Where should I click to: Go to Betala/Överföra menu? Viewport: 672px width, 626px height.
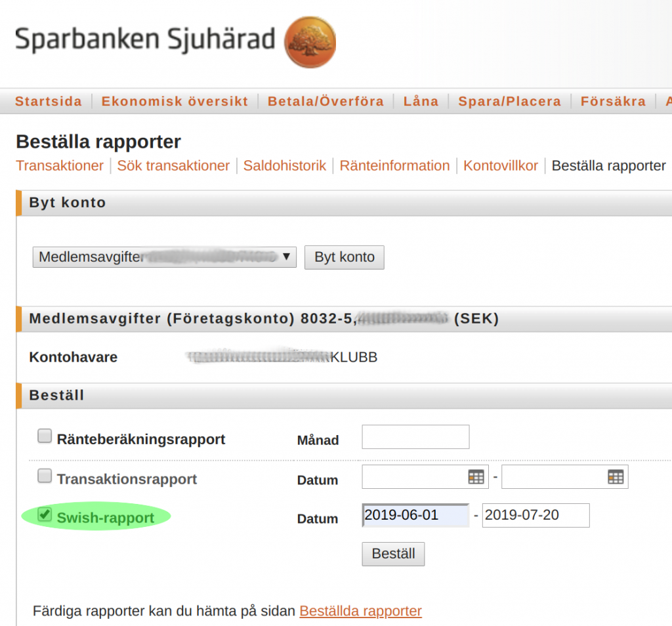coord(325,101)
